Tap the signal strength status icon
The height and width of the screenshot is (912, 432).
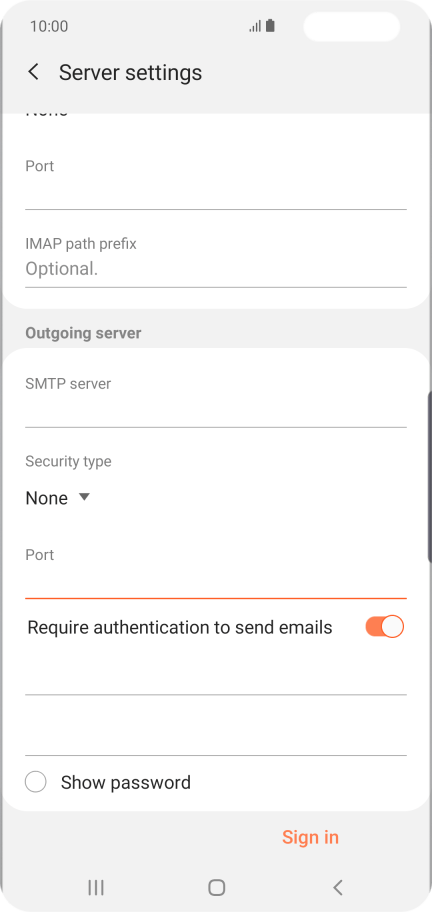tap(255, 26)
